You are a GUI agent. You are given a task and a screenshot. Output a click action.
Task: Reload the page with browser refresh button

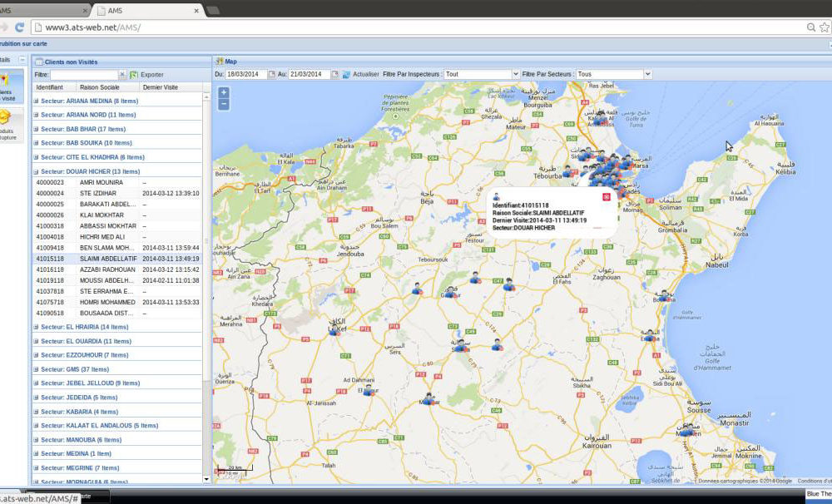19,27
